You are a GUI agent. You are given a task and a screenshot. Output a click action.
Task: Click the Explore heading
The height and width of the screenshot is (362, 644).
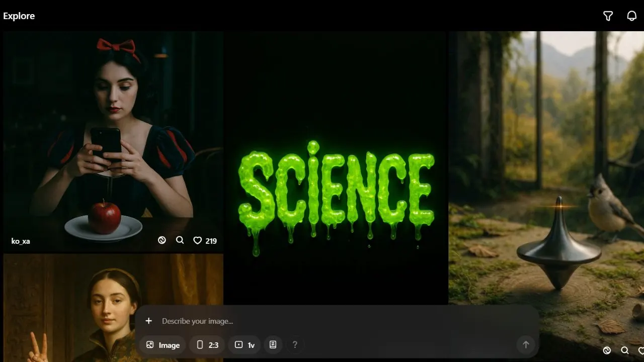(x=19, y=16)
